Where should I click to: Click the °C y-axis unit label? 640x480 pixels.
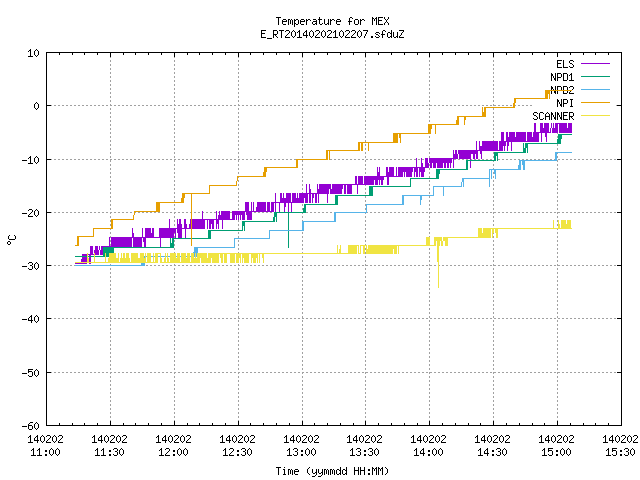coord(11,240)
